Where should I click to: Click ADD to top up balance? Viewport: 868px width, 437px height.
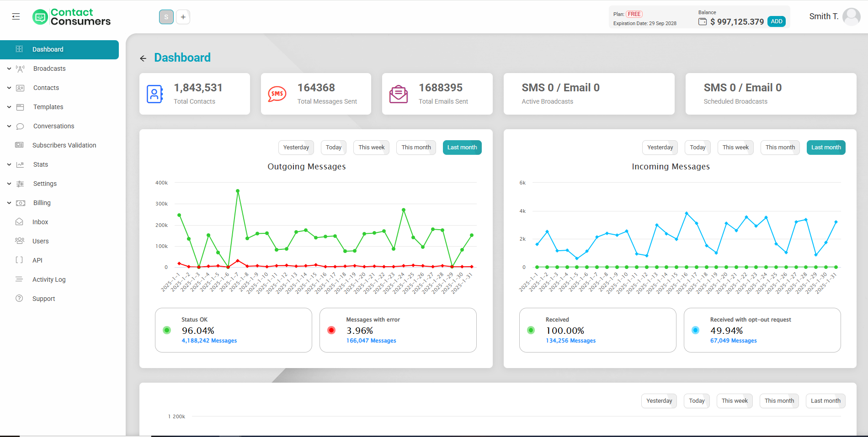click(777, 21)
